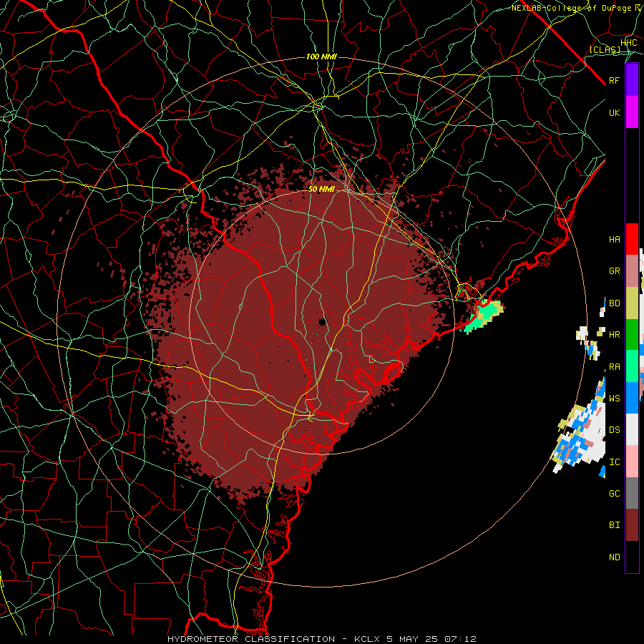
Task: Click the ND legend label
Action: click(615, 557)
